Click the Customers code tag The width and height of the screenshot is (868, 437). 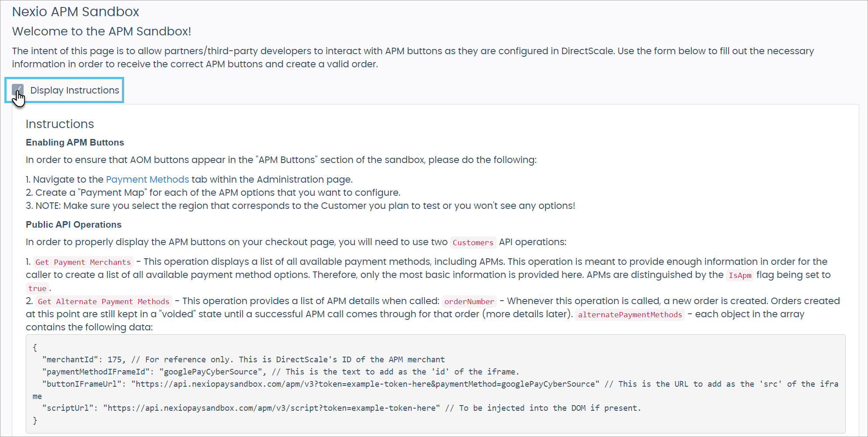[x=472, y=243]
